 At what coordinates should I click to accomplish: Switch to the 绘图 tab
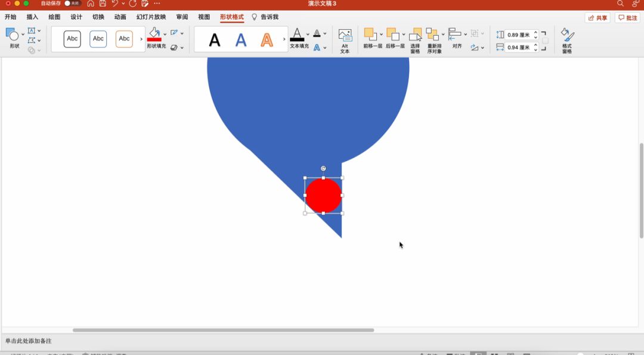click(54, 17)
